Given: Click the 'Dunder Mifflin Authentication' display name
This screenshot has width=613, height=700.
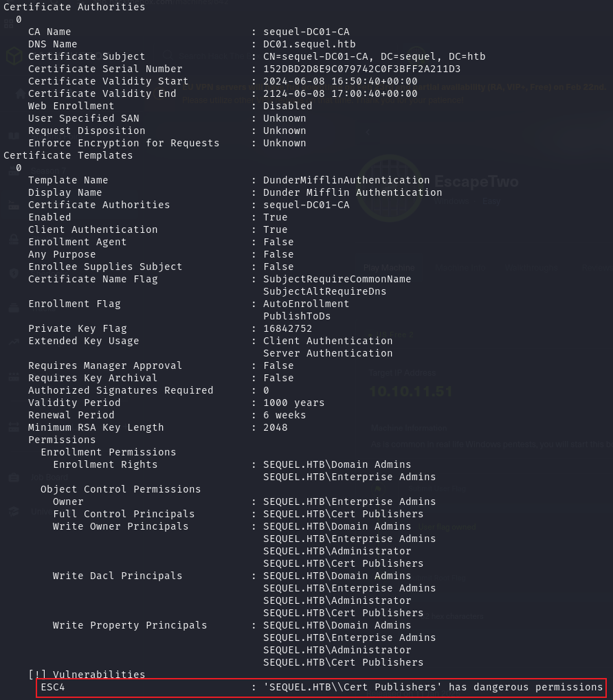Looking at the screenshot, I should coord(353,192).
